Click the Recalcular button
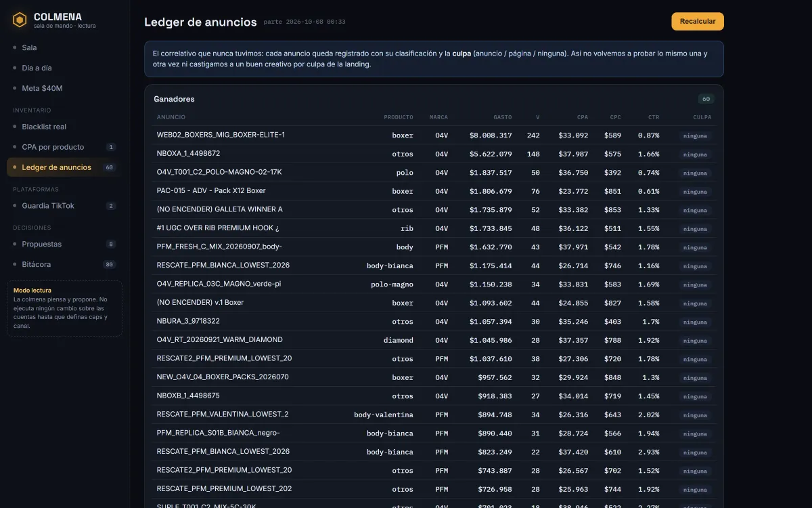 tap(698, 22)
